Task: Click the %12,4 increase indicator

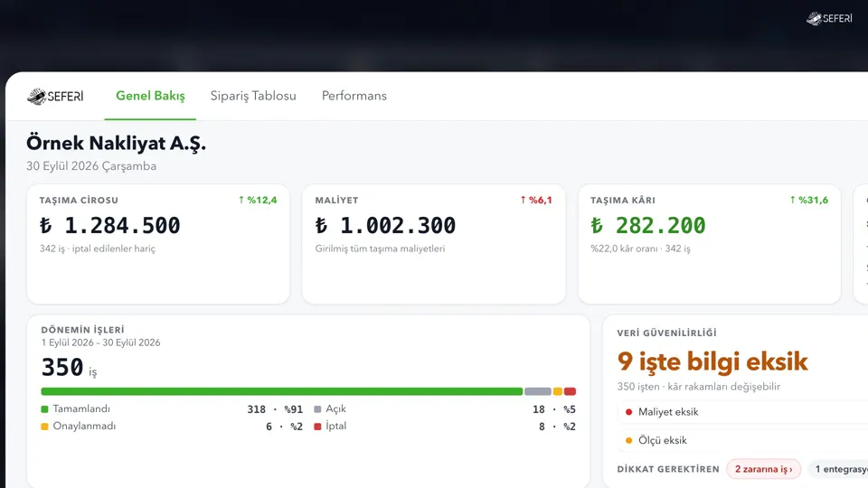Action: click(258, 200)
